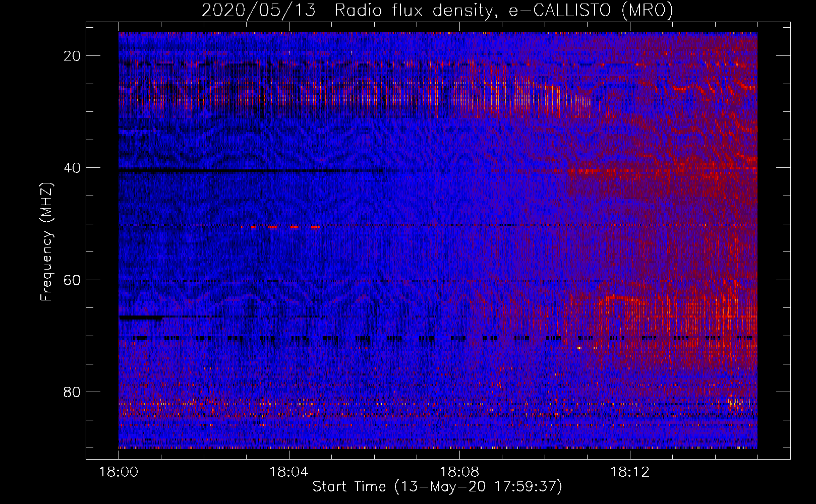Click the 18:12 time tick label
The height and width of the screenshot is (504, 816).
630,472
